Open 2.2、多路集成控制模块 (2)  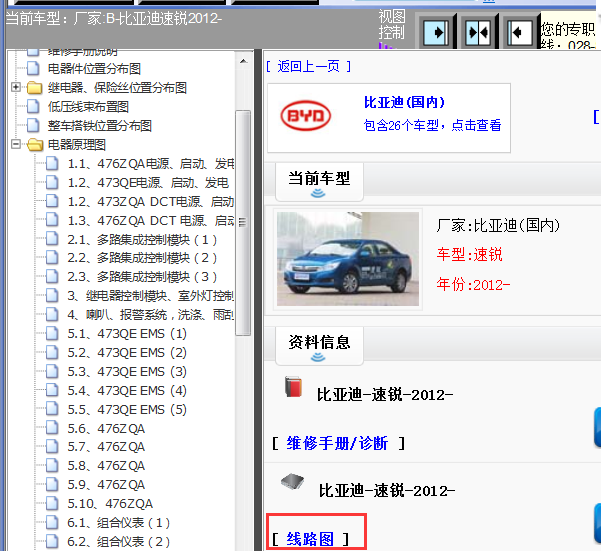click(142, 258)
